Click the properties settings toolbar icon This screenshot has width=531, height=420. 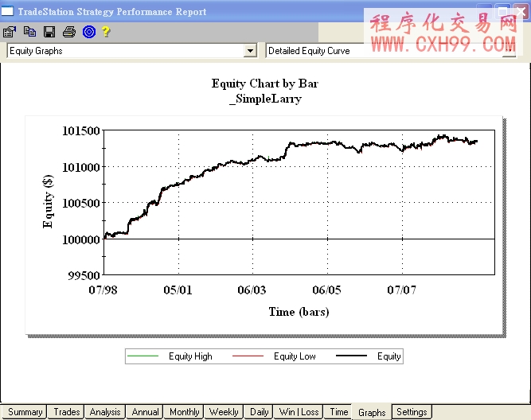[x=10, y=32]
